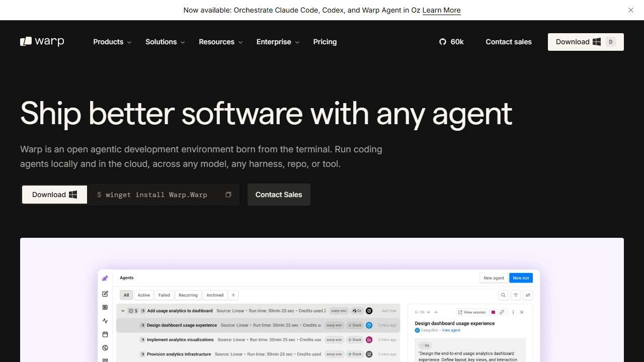Click the globe icon in the sidebar

(105, 347)
